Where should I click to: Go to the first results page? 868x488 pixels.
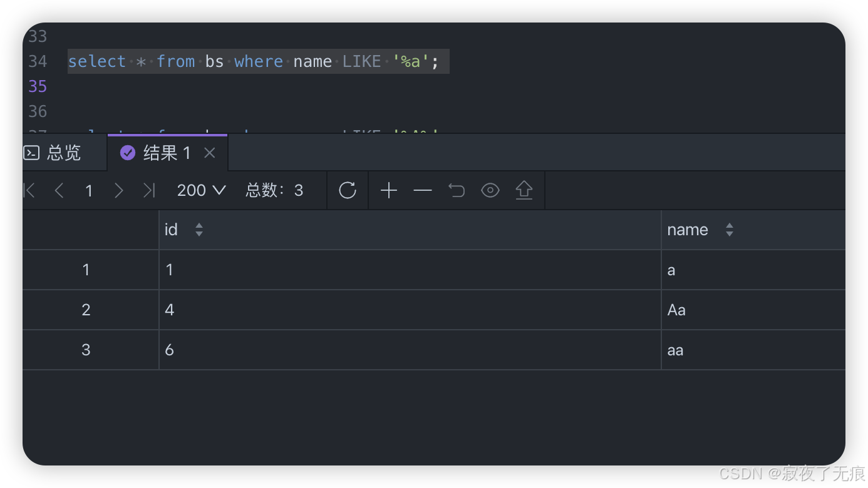point(29,190)
